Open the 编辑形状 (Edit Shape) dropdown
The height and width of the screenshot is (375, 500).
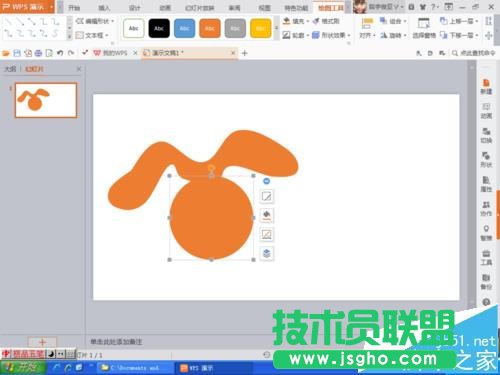pyautogui.click(x=95, y=21)
